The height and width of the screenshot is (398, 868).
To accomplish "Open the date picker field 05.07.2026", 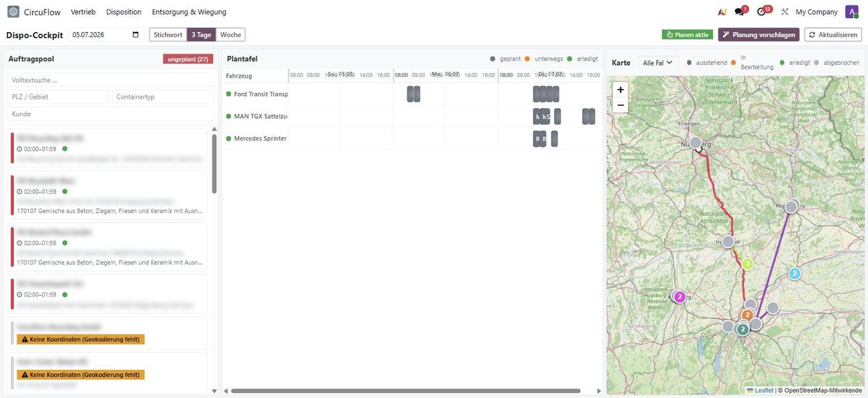I will tap(105, 35).
